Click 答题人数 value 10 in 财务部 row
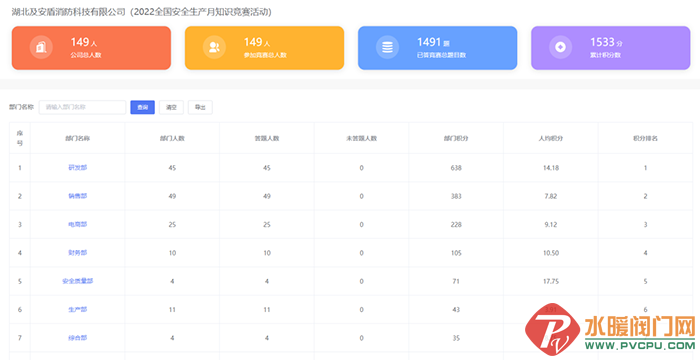700x360 pixels. [x=267, y=253]
